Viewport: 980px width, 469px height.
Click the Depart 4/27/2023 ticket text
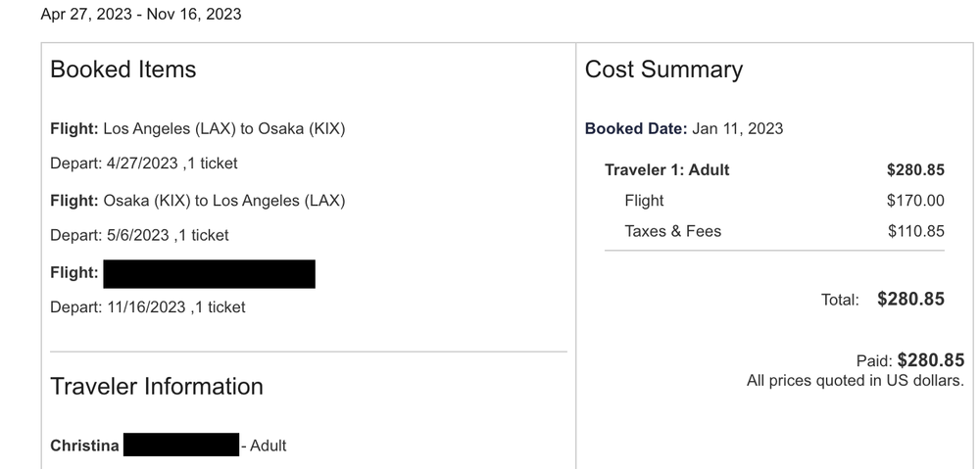click(143, 163)
